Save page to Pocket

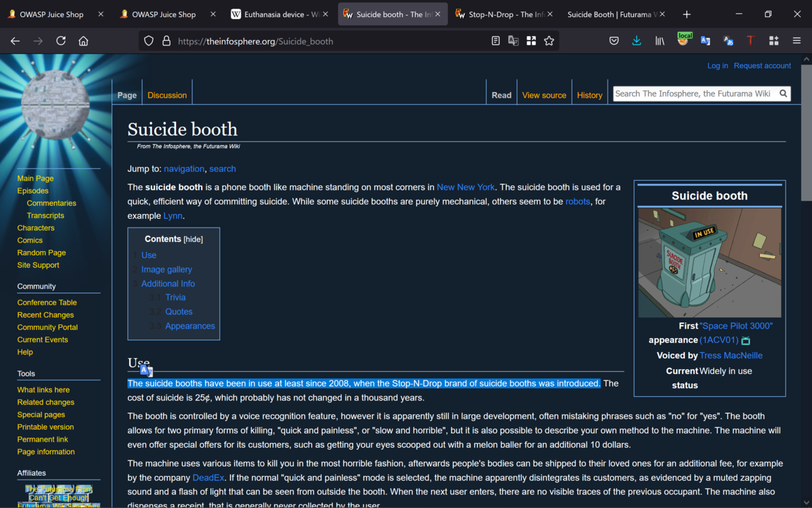point(614,41)
